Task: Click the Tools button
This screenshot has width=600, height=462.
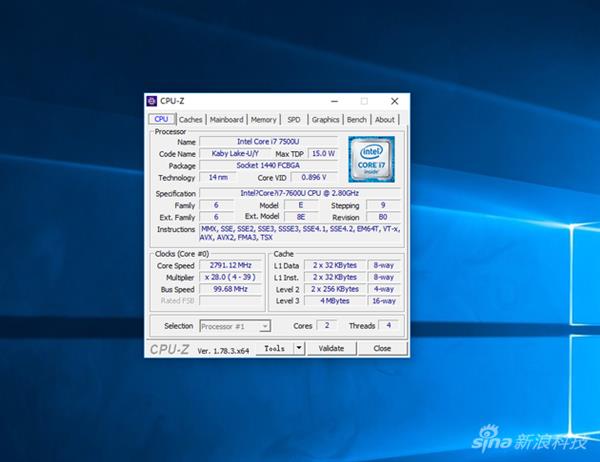Action: (x=273, y=349)
